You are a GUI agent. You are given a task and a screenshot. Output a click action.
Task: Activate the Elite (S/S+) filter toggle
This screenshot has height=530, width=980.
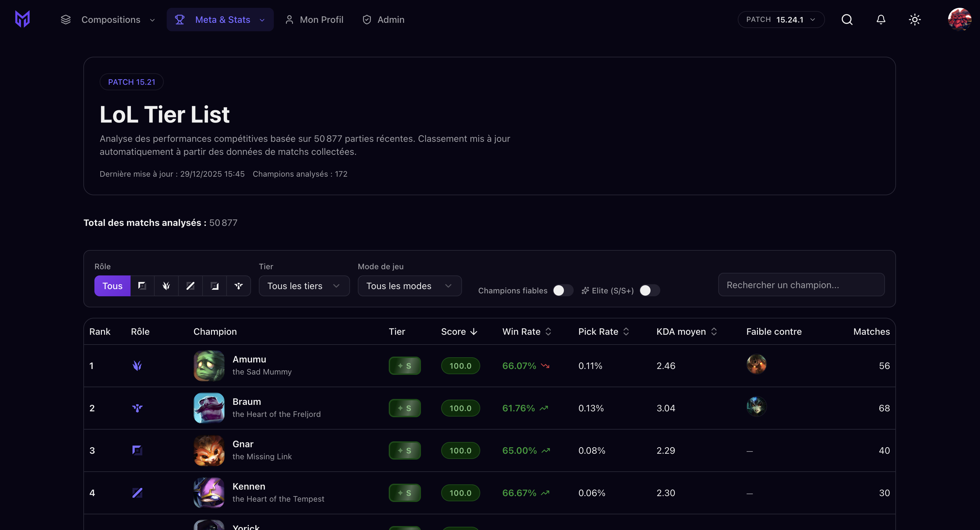click(x=649, y=290)
